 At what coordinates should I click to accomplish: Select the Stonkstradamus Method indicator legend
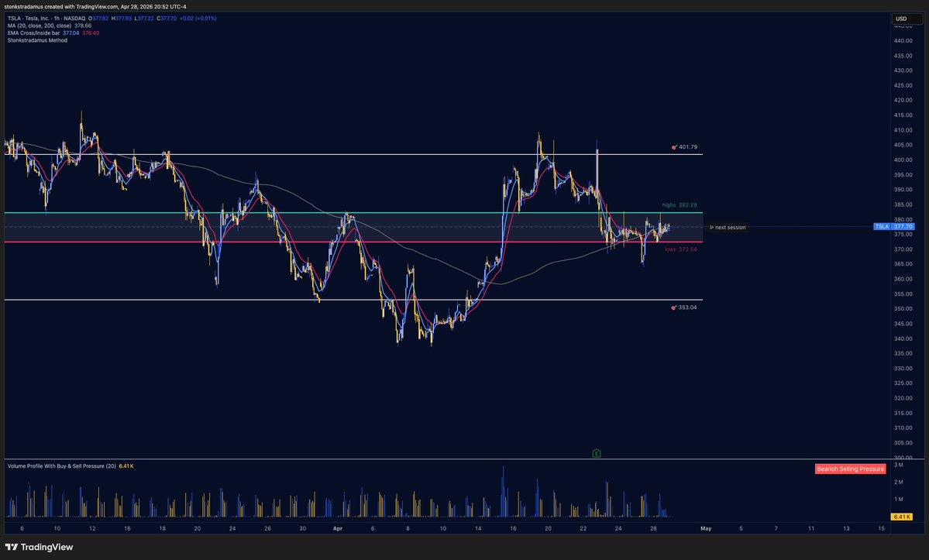click(x=37, y=40)
